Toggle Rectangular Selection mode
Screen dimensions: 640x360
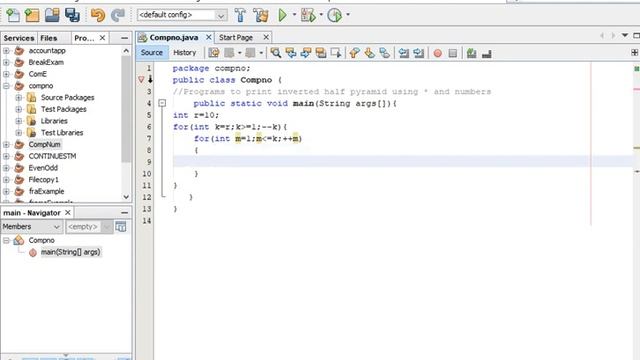(x=336, y=53)
